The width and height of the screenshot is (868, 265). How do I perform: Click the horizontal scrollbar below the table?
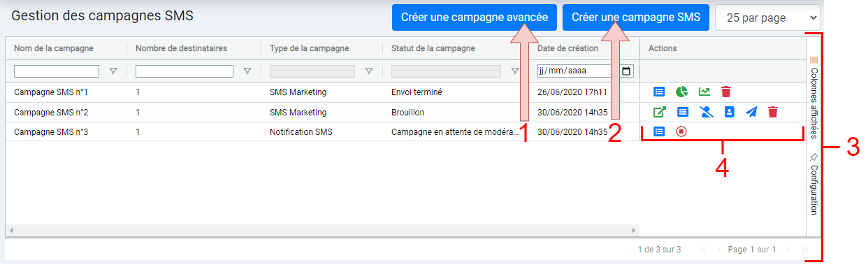tap(322, 230)
